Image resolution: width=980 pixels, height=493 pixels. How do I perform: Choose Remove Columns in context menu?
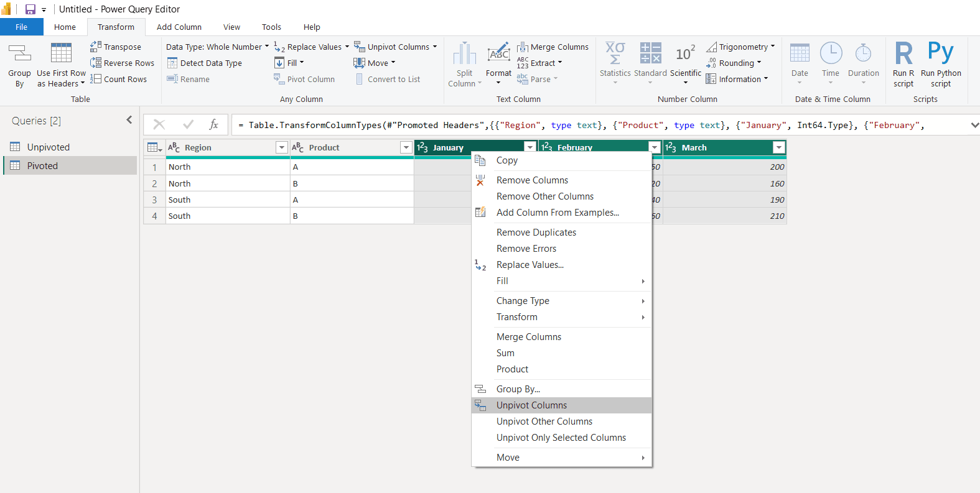click(x=561, y=180)
